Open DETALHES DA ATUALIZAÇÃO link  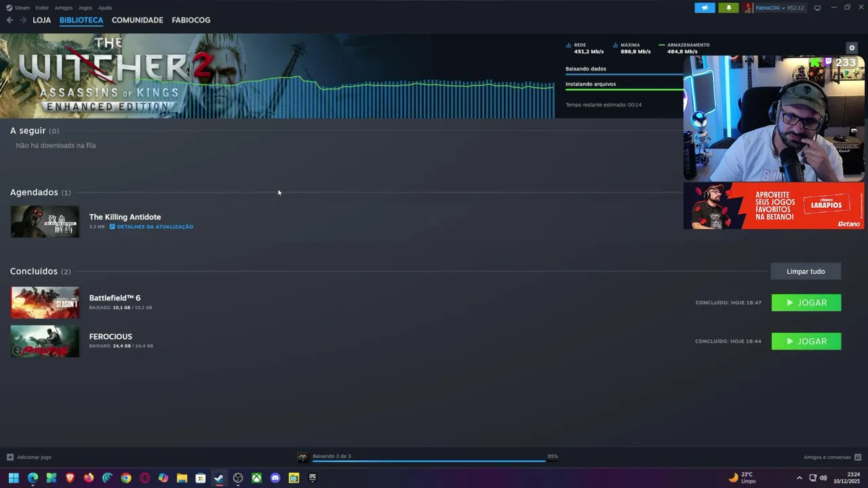click(151, 226)
